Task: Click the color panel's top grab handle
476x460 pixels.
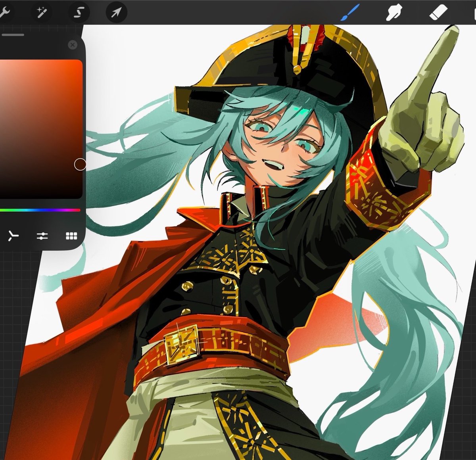Action: coord(12,35)
